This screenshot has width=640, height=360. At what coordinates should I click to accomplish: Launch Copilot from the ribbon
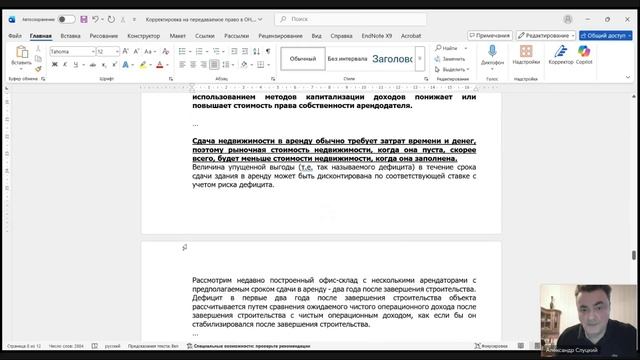click(x=584, y=55)
